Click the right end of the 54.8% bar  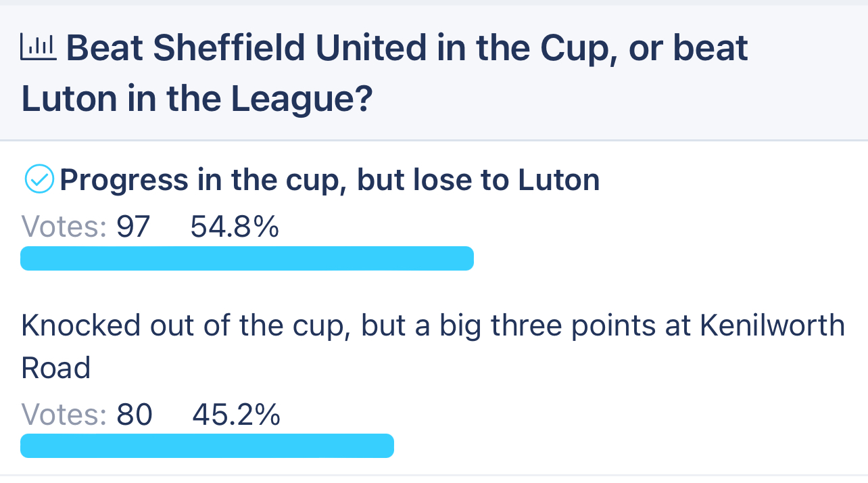click(466, 258)
